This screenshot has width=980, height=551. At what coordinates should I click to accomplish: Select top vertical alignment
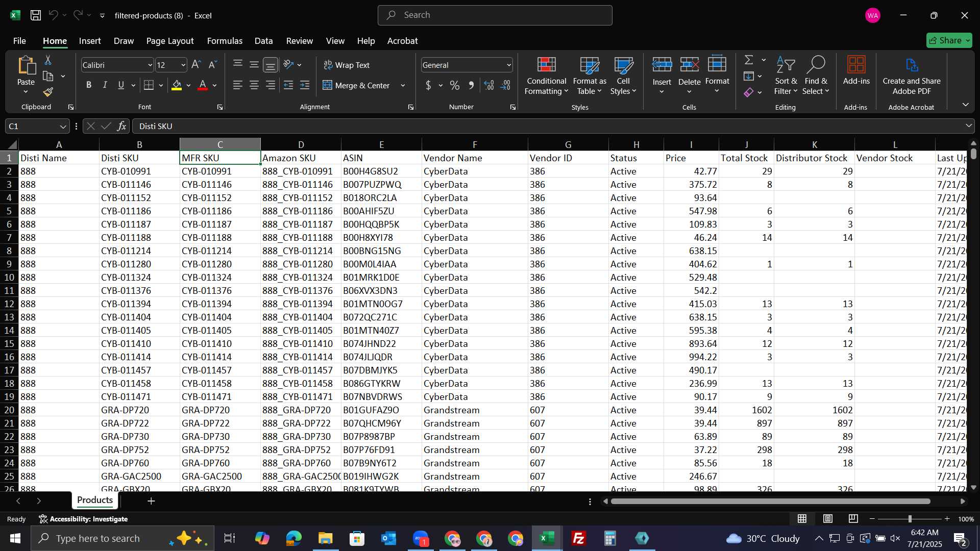point(238,64)
